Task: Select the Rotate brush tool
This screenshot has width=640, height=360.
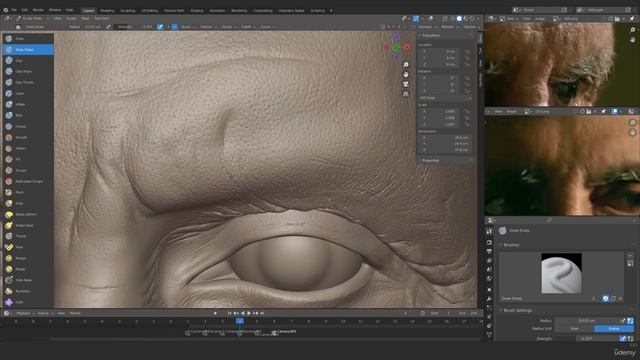Action: point(28,269)
